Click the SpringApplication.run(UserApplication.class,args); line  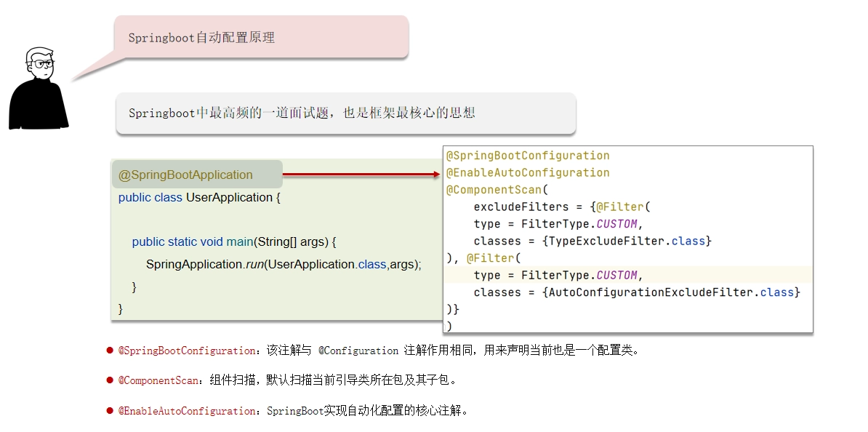tap(284, 264)
